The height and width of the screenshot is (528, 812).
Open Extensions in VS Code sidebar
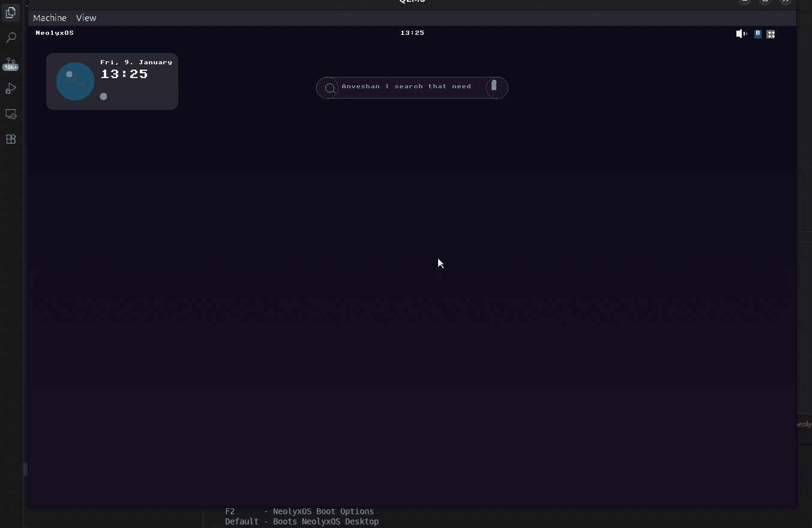click(x=11, y=139)
